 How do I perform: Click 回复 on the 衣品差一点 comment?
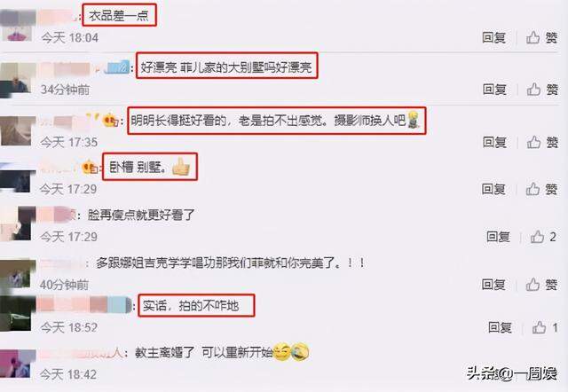pos(493,37)
